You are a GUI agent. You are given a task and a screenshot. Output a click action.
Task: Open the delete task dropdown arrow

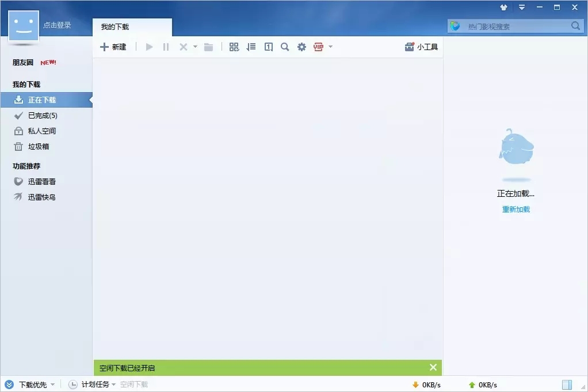coord(194,47)
